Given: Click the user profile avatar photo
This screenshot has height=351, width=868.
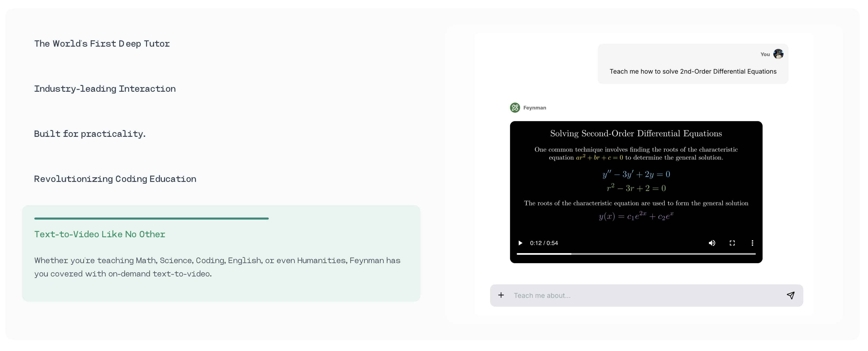Looking at the screenshot, I should click(x=778, y=54).
